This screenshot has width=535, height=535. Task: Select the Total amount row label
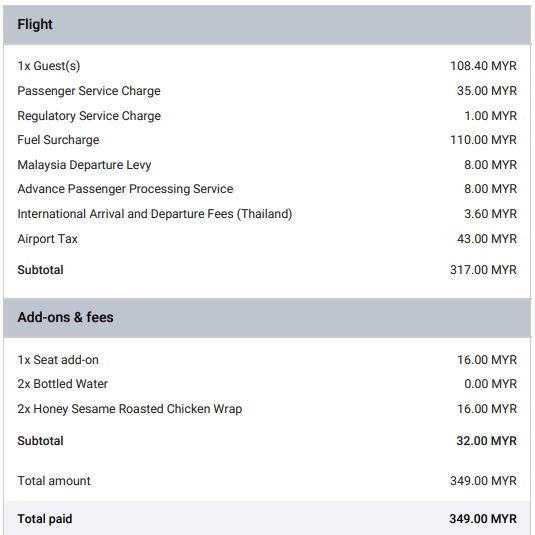(x=54, y=481)
